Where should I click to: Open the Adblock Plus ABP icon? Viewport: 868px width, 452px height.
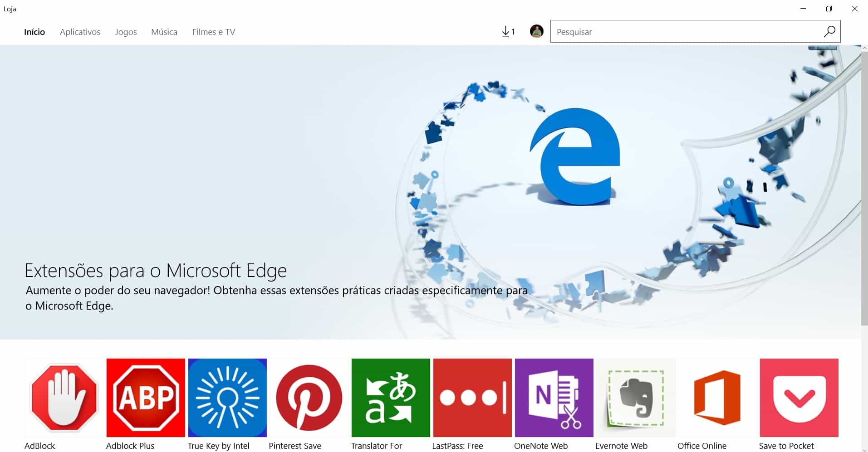click(146, 398)
